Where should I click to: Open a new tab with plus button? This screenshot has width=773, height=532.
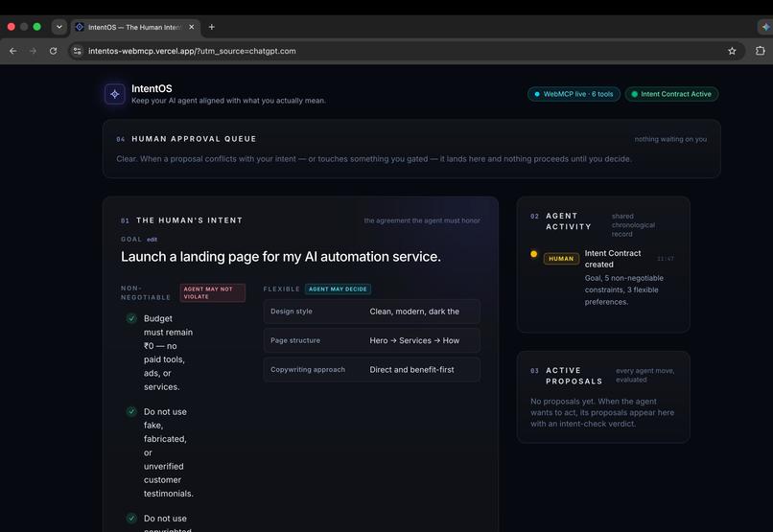(x=212, y=27)
